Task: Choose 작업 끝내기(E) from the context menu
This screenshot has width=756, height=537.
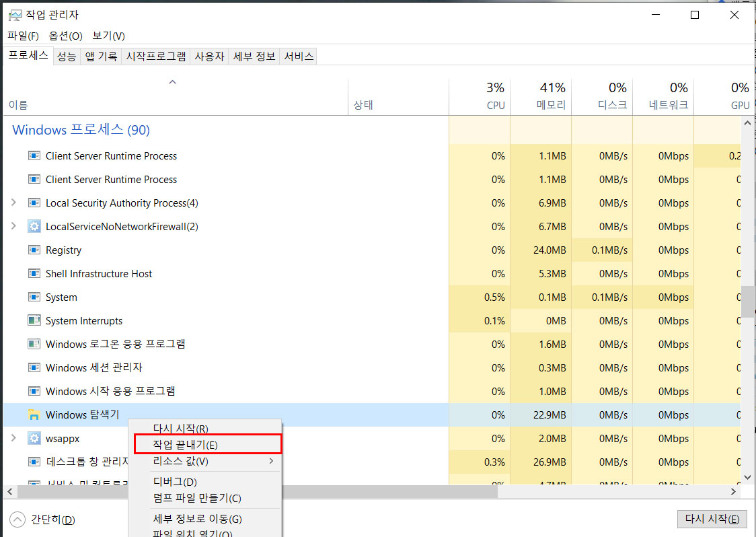Action: coord(207,444)
